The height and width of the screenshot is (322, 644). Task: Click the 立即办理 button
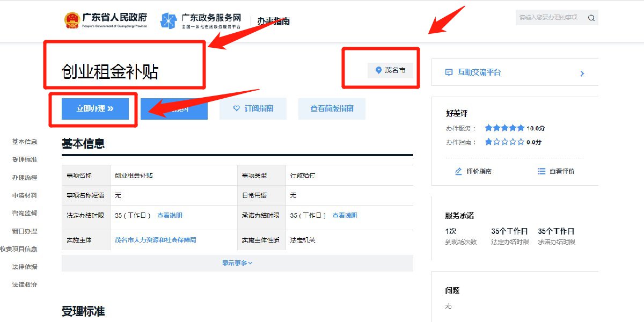[x=95, y=108]
